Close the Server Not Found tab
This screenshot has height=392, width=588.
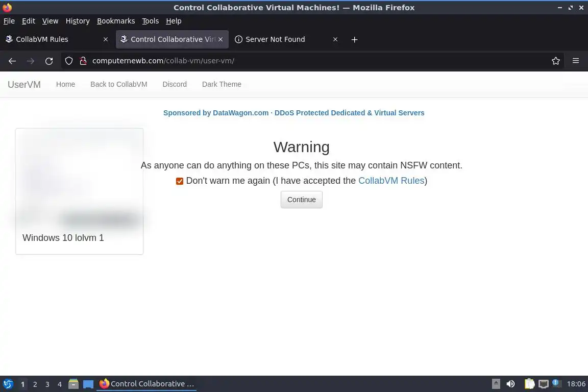pos(335,39)
